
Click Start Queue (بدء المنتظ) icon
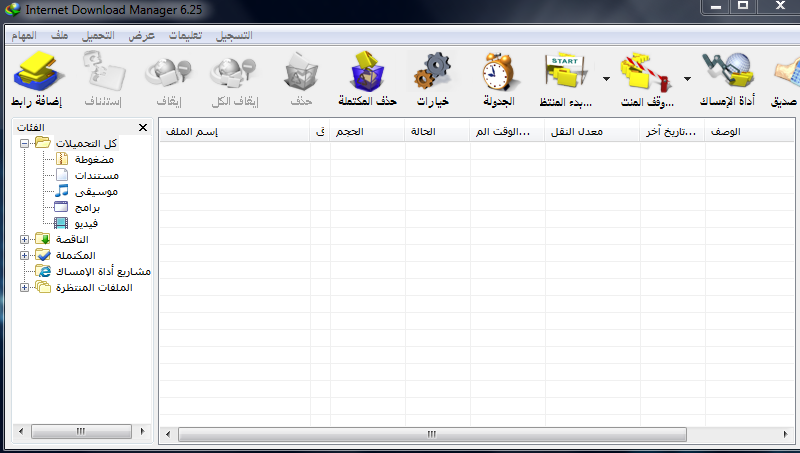[x=565, y=71]
